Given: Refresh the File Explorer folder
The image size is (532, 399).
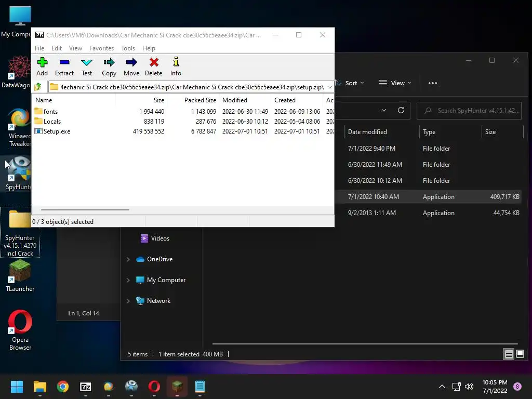Looking at the screenshot, I should [401, 110].
